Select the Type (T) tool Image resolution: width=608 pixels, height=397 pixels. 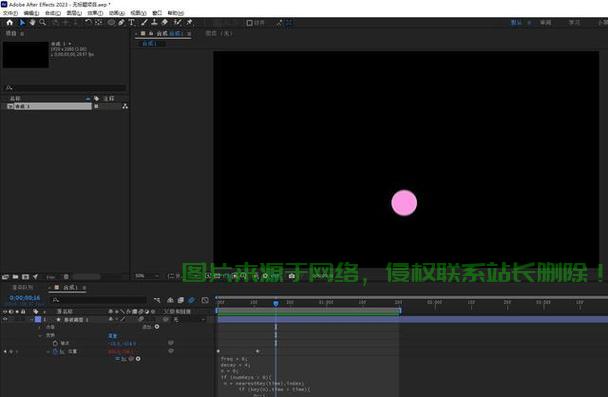tap(132, 22)
